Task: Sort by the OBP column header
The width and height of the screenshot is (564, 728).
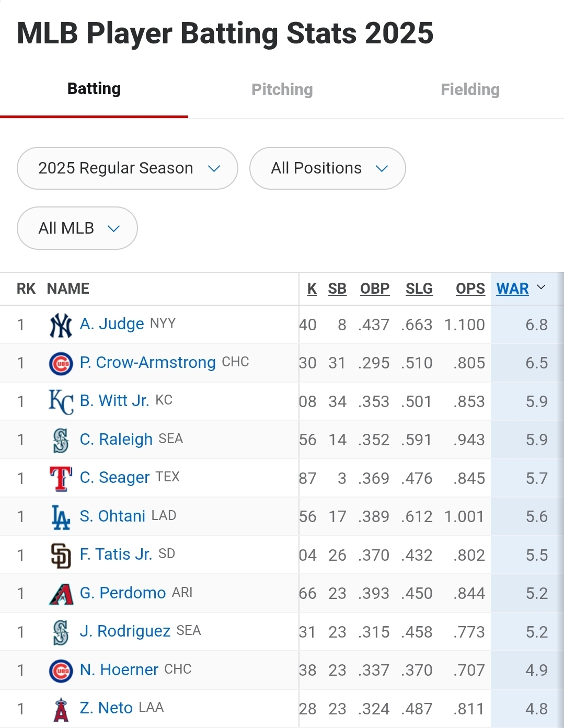Action: tap(375, 288)
